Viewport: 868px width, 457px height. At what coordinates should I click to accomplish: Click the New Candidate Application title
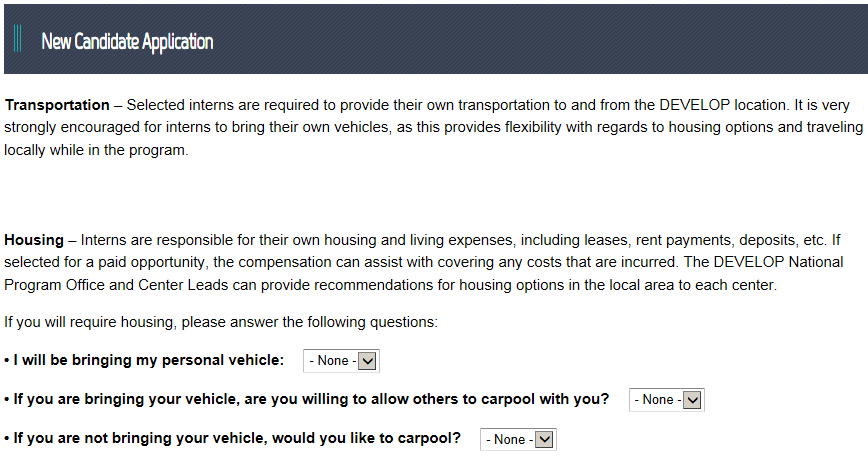tap(127, 42)
